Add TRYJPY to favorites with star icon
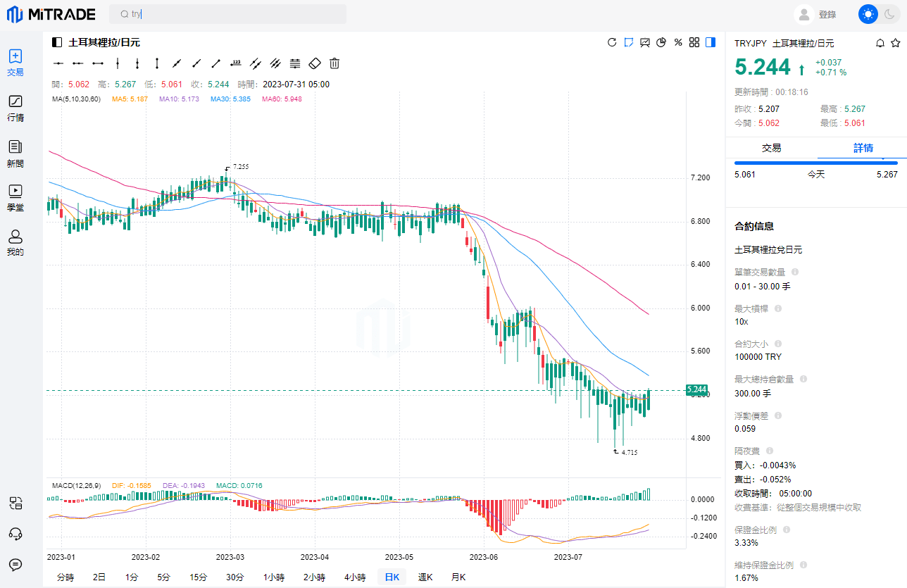Screen dimensions: 907x588 (x=895, y=43)
